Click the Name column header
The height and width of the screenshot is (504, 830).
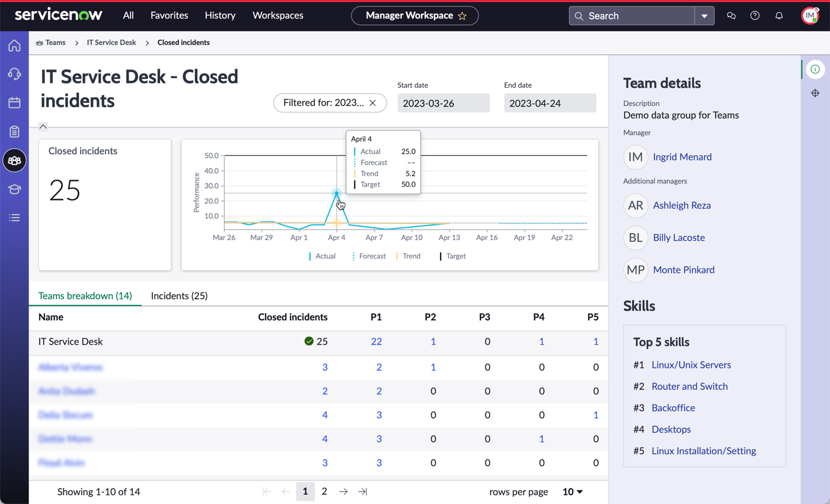point(51,317)
